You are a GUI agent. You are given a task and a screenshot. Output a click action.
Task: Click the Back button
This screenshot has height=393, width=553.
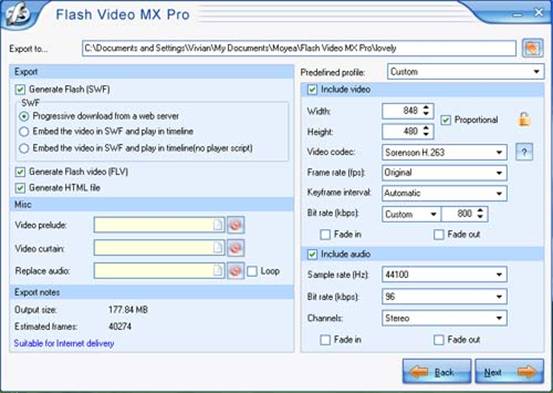(437, 372)
